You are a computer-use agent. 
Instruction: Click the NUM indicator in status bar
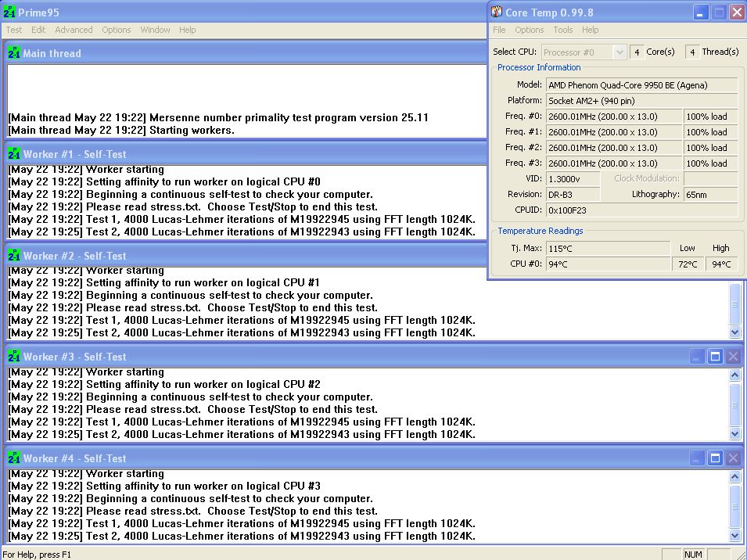pos(693,555)
